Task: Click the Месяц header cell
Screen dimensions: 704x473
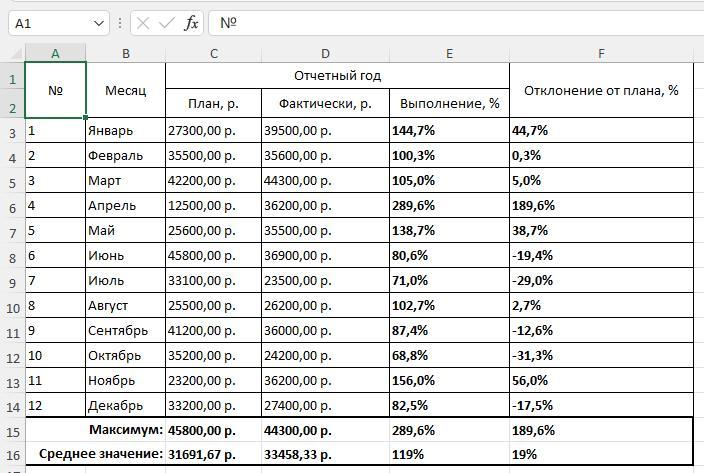Action: tap(126, 90)
